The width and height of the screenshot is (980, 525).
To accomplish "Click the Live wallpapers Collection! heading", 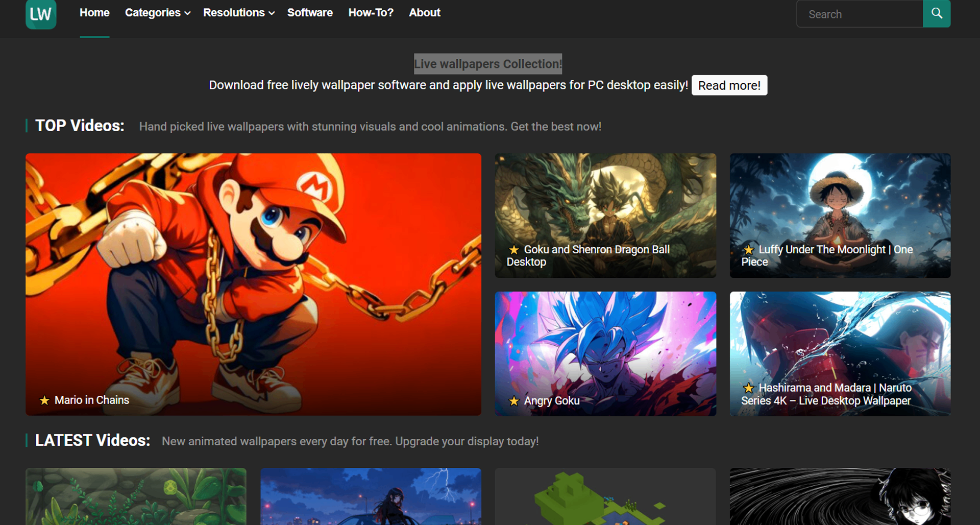I will (x=488, y=64).
